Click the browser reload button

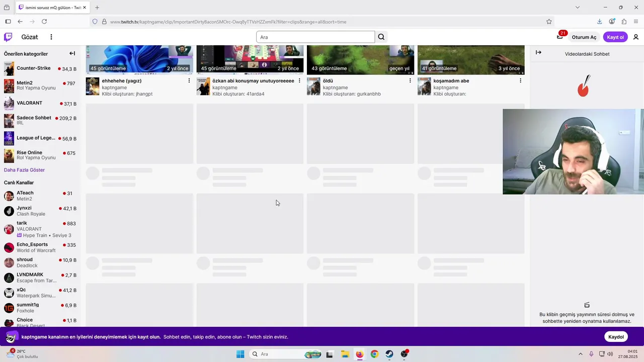click(44, 22)
